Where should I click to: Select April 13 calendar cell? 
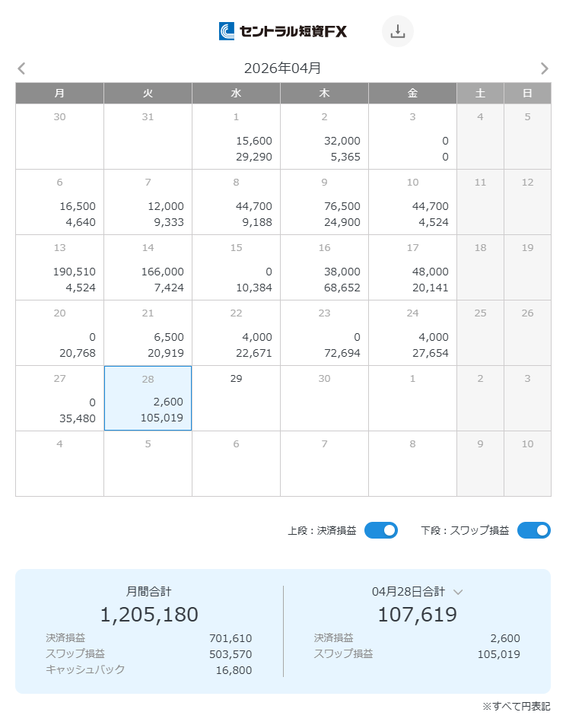[59, 267]
